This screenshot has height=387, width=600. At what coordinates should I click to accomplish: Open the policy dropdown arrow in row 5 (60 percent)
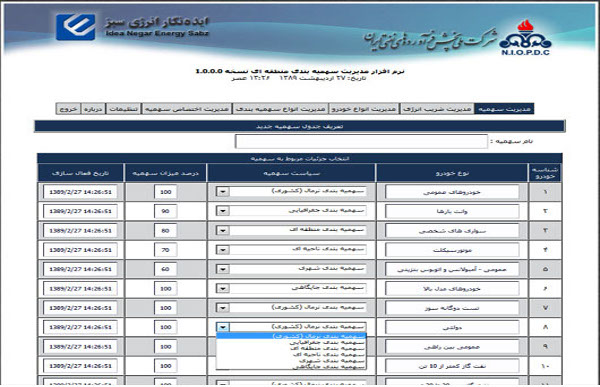(x=223, y=269)
